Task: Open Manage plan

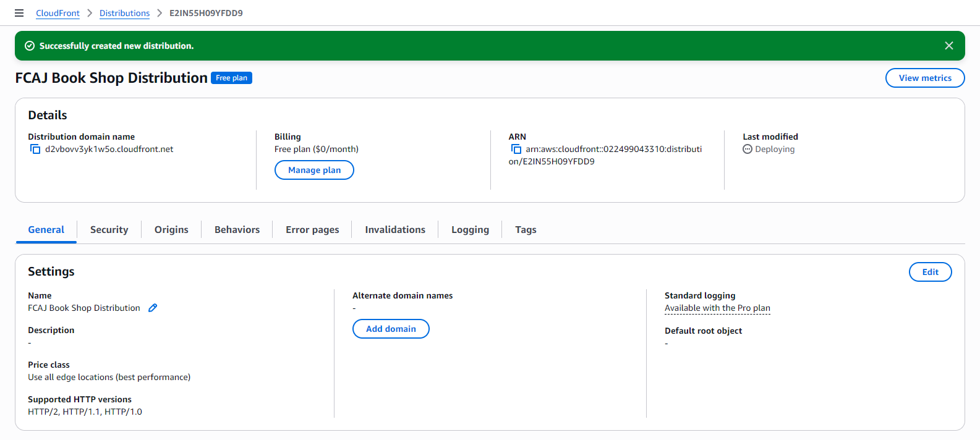Action: pyautogui.click(x=314, y=170)
